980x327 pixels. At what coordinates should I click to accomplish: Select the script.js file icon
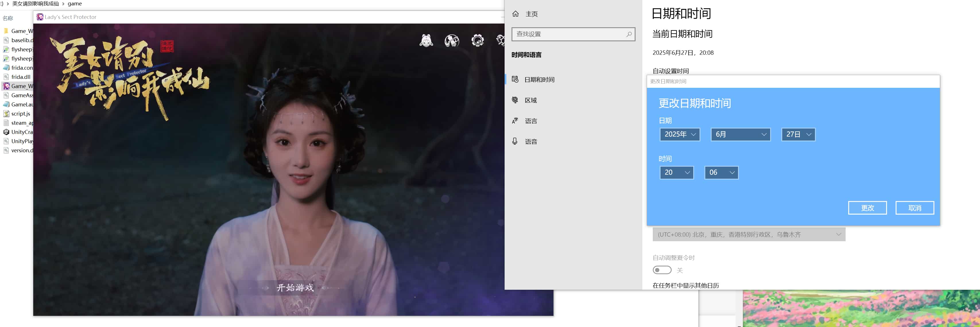tap(6, 114)
